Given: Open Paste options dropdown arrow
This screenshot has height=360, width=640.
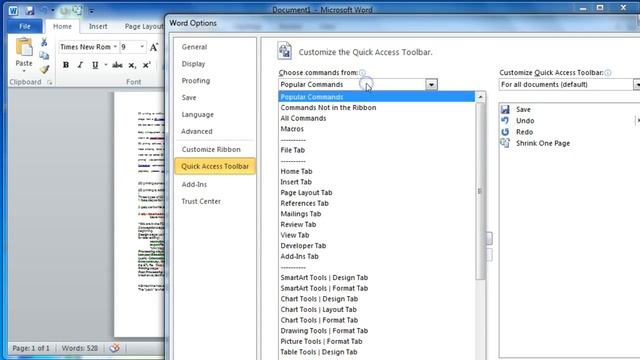Looking at the screenshot, I should tap(24, 71).
